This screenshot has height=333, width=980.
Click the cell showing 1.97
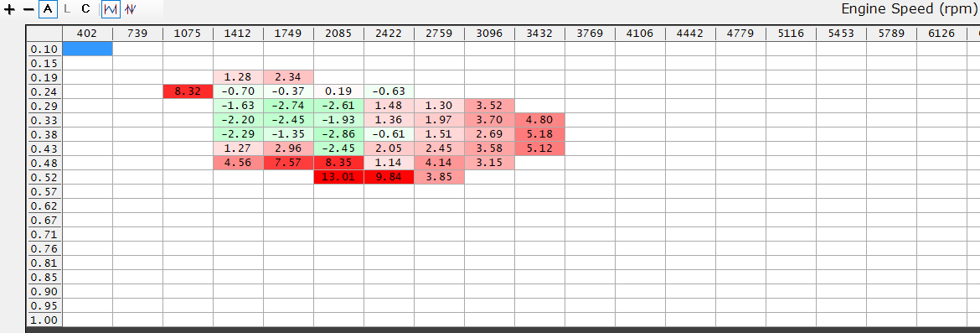(439, 120)
